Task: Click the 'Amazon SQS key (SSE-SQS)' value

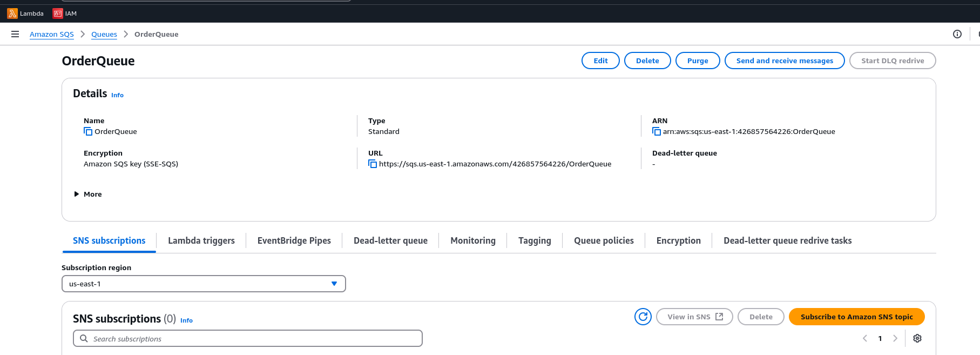Action: (131, 164)
